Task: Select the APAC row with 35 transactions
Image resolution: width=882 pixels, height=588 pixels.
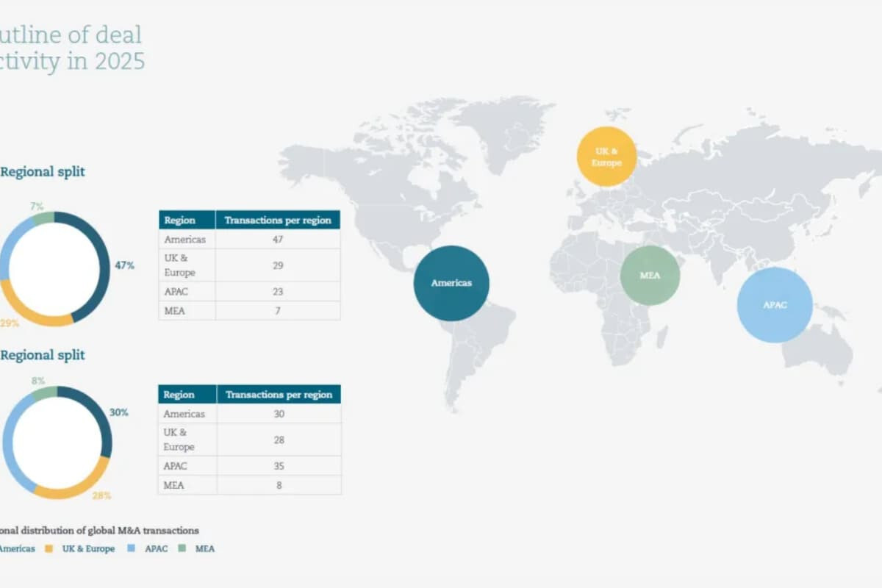Action: tap(250, 465)
